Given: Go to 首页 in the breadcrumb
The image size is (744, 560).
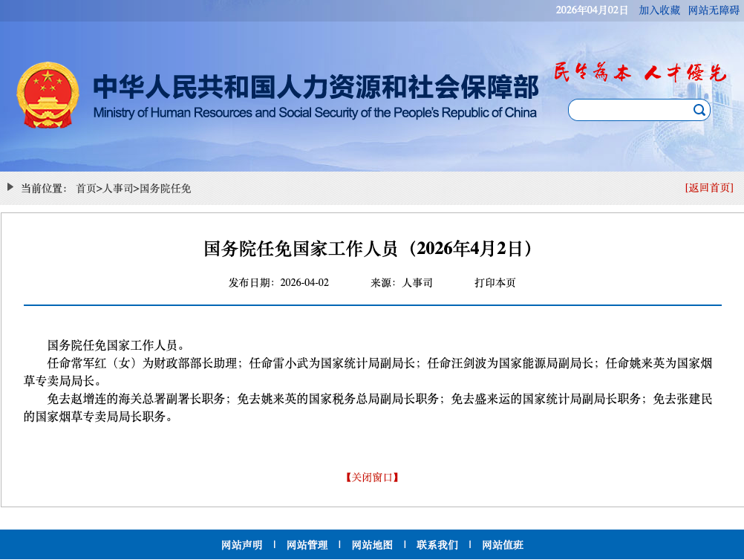Looking at the screenshot, I should (x=86, y=189).
